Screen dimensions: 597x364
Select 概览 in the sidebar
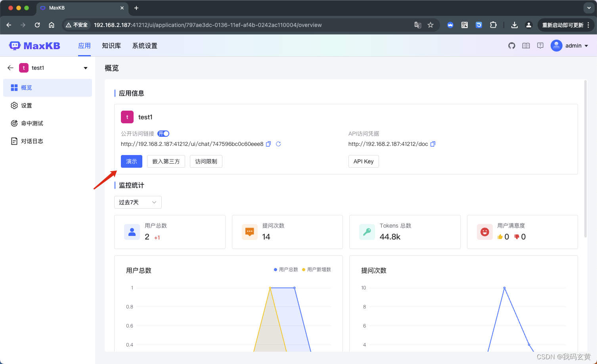point(48,88)
